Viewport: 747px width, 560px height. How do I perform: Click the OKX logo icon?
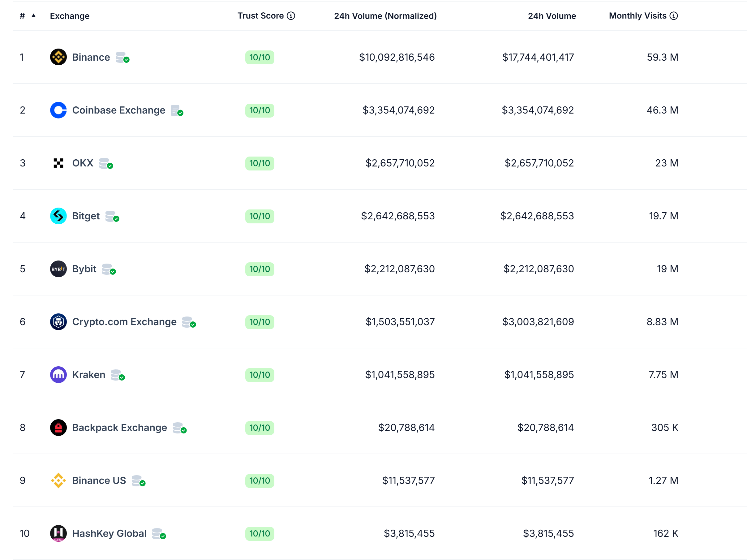click(x=58, y=163)
